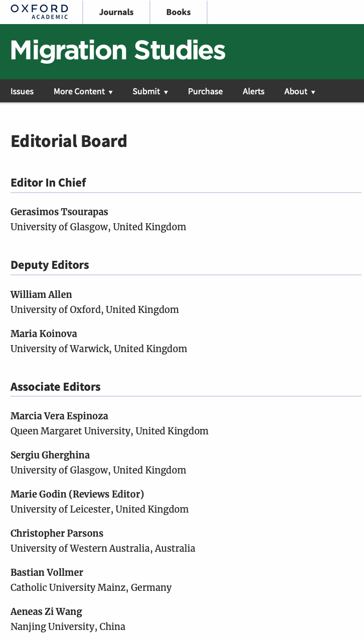Open the Issues menu item
The height and width of the screenshot is (640, 364).
click(22, 91)
